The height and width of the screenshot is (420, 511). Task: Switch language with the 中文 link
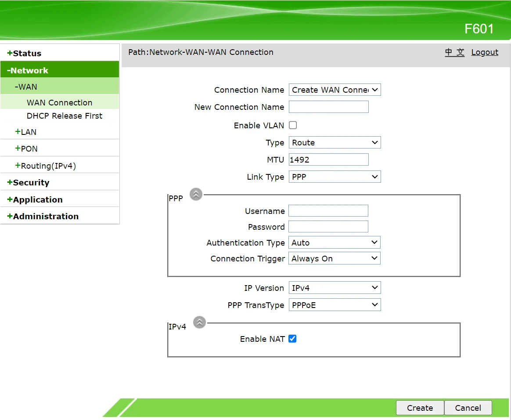tap(454, 52)
